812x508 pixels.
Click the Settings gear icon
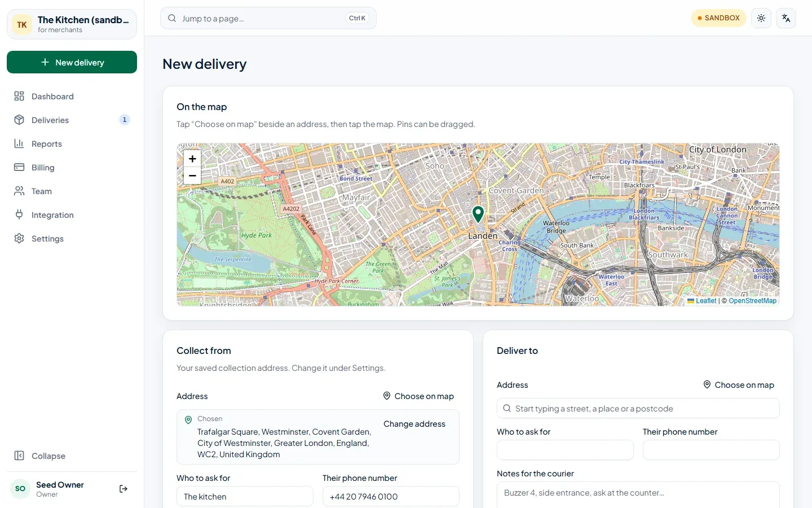click(x=19, y=238)
